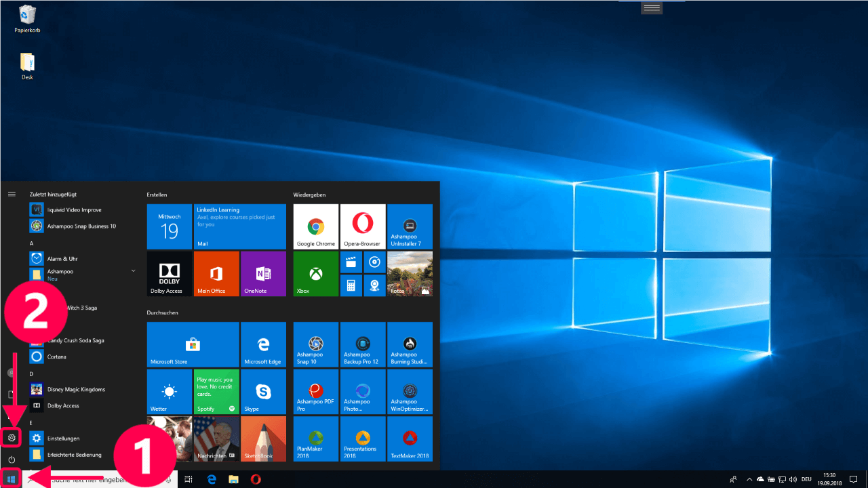
Task: Open the SketchBook tile
Action: [263, 439]
